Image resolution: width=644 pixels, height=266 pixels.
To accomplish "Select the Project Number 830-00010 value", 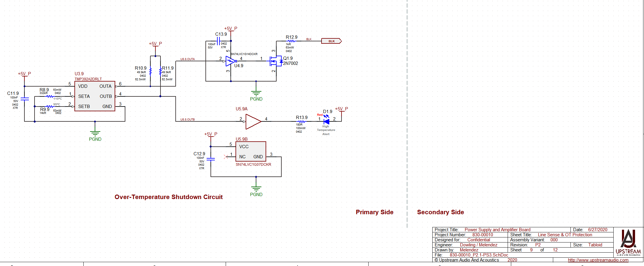I will [x=483, y=235].
